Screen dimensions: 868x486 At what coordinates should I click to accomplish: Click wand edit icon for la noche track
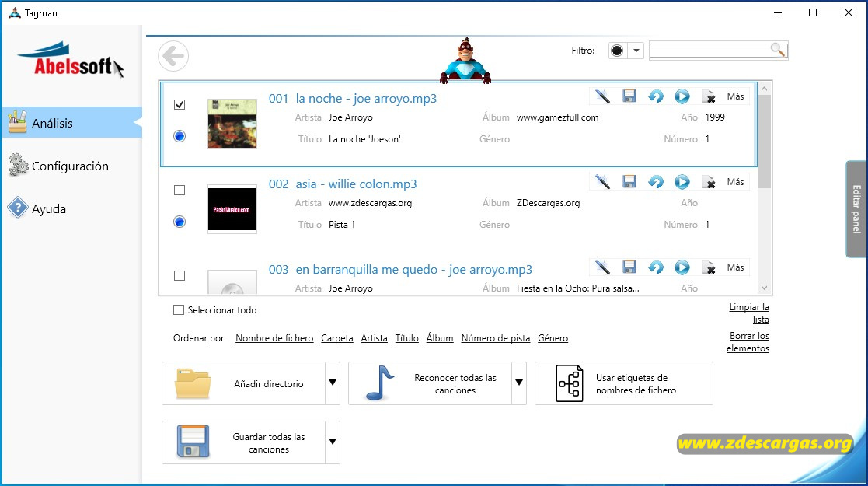click(602, 96)
